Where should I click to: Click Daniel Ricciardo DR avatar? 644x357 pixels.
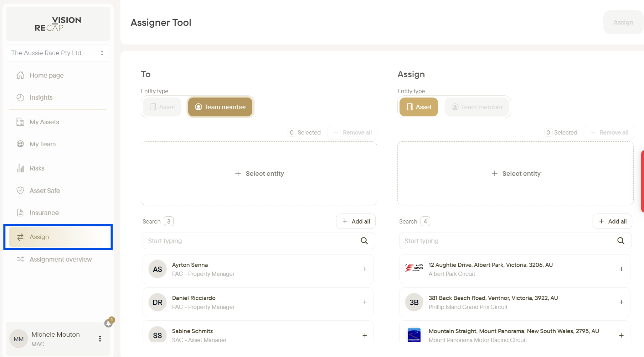click(x=158, y=302)
